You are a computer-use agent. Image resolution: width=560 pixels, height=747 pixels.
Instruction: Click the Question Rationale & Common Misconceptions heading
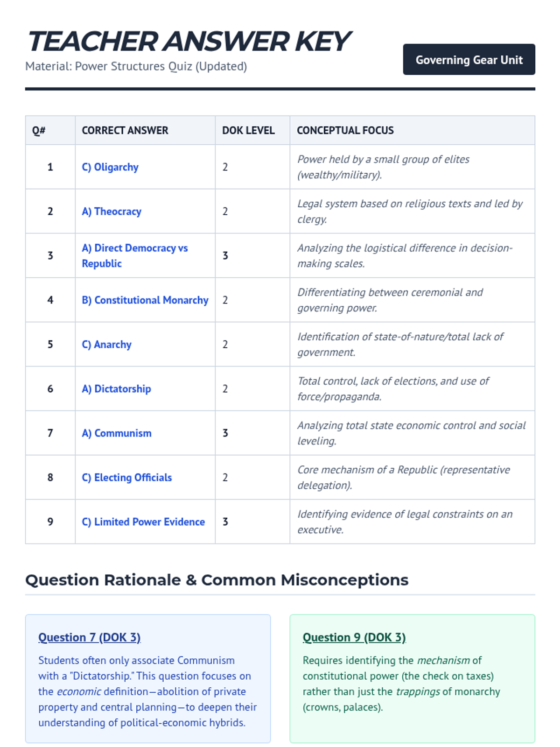217,580
